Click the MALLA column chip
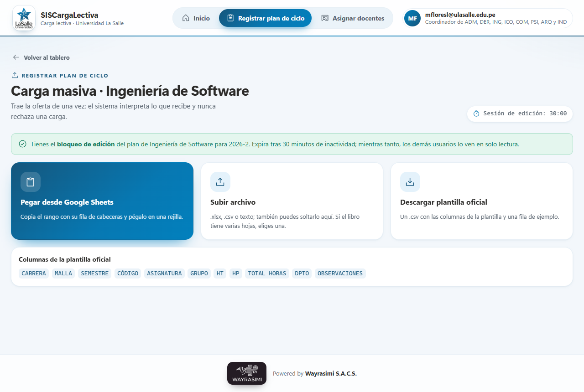This screenshot has width=584, height=392. pos(63,273)
